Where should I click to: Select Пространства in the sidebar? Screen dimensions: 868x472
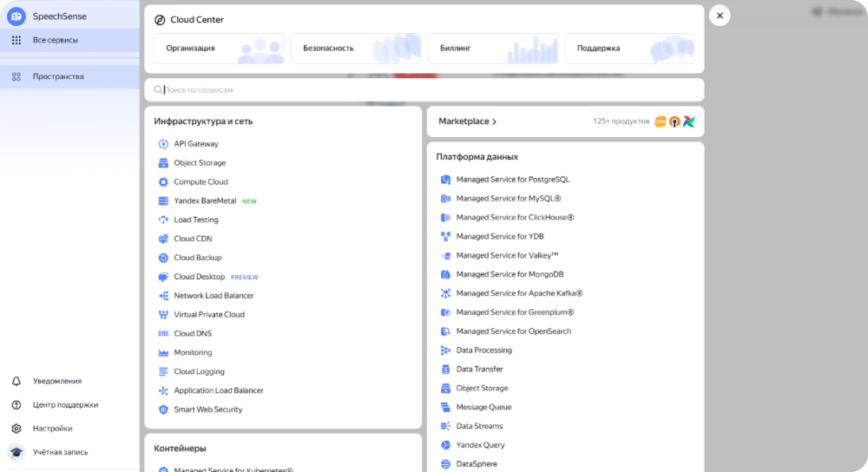tap(69, 77)
